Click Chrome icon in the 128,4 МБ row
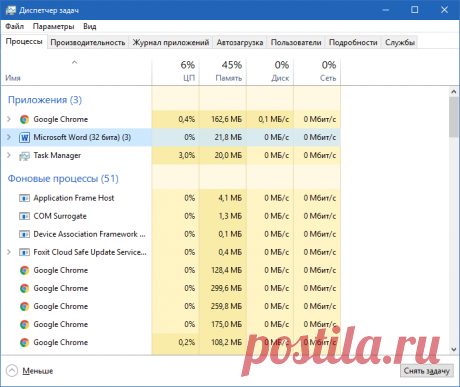460x387 pixels. coord(24,270)
